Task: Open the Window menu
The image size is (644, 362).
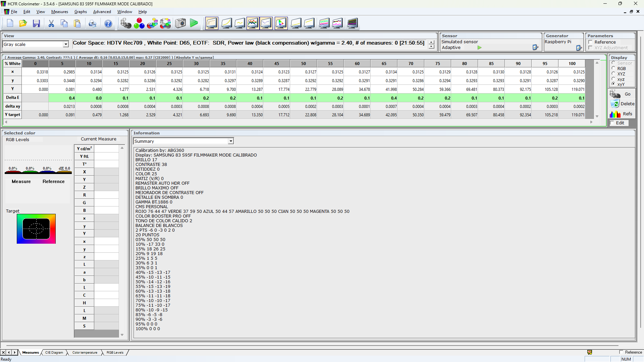Action: click(x=124, y=12)
